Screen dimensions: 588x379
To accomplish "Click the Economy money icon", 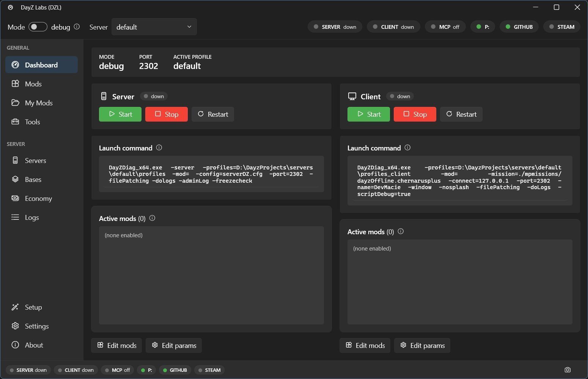I will (x=15, y=198).
